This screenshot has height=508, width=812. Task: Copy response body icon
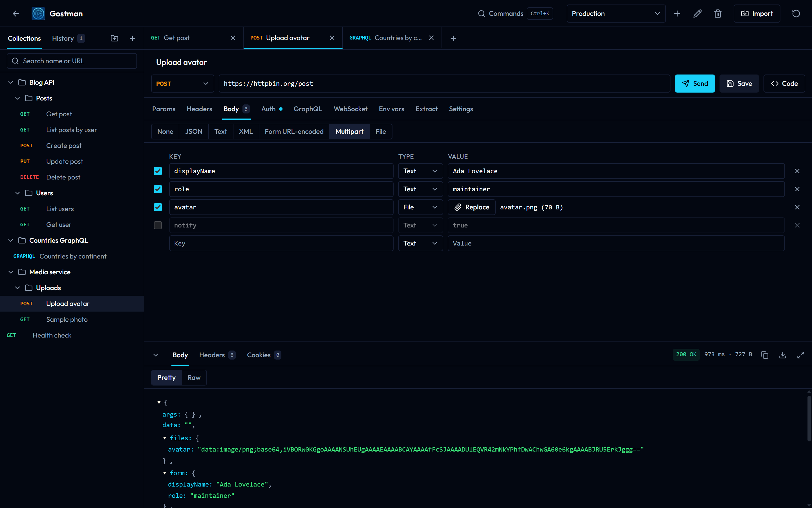tap(765, 355)
